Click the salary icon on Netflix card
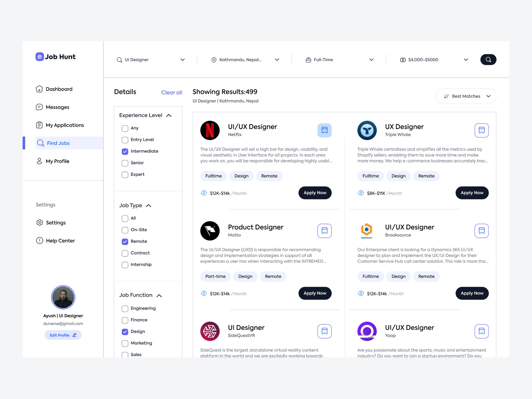Image resolution: width=532 pixels, height=399 pixels. [x=204, y=193]
